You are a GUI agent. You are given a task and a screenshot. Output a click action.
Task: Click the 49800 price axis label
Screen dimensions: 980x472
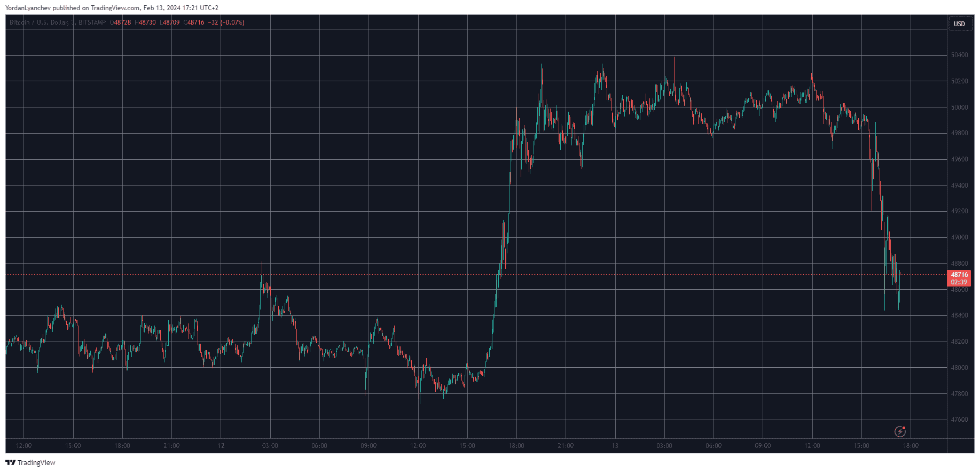(959, 133)
